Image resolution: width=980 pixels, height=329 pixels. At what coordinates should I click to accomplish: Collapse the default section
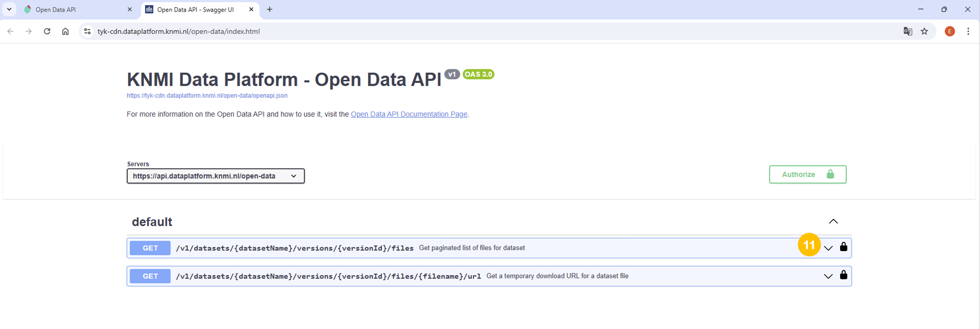[833, 222]
